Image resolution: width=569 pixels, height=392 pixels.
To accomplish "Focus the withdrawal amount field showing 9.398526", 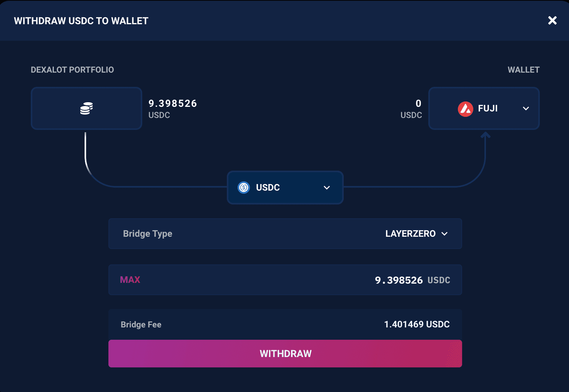I will (398, 280).
